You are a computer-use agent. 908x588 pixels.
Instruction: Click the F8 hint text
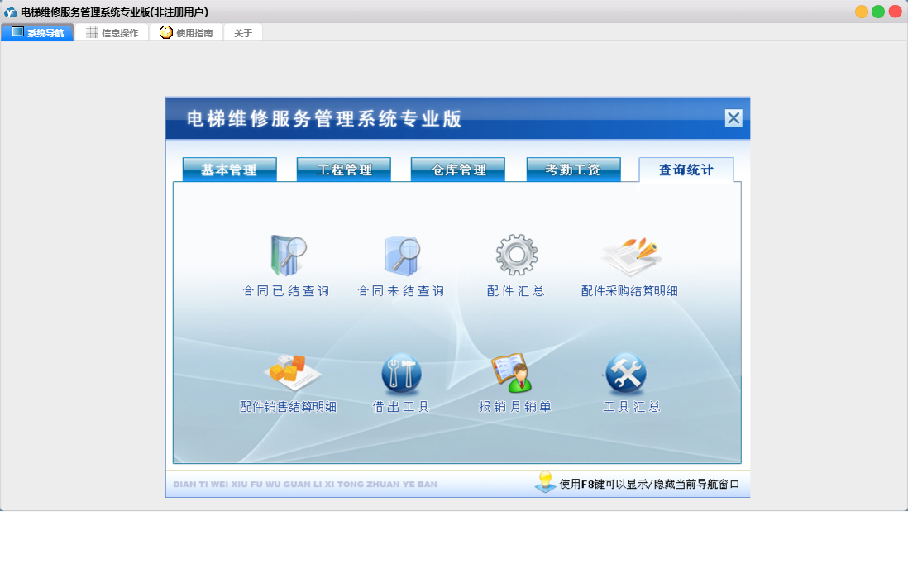(650, 484)
